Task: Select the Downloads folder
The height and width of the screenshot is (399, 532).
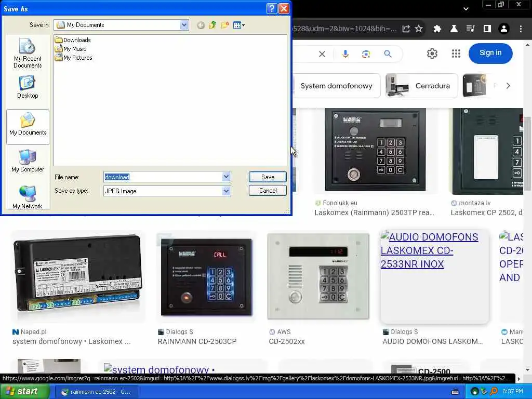Action: tap(73, 40)
